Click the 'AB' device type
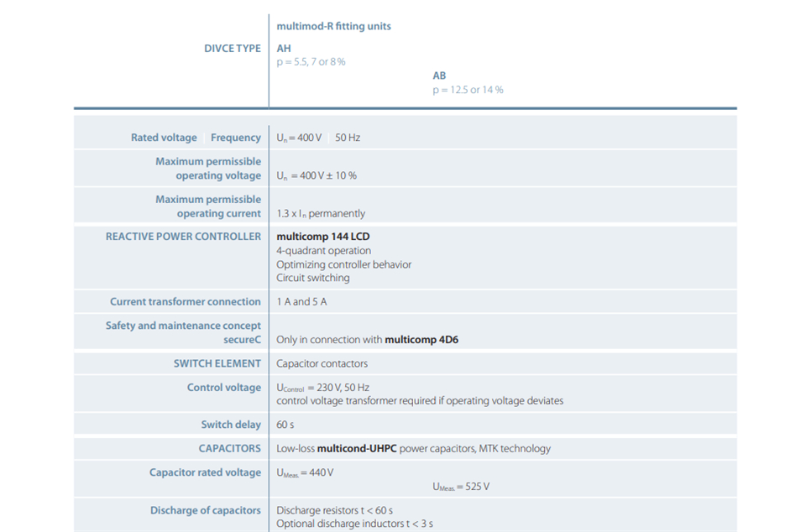 [x=439, y=76]
